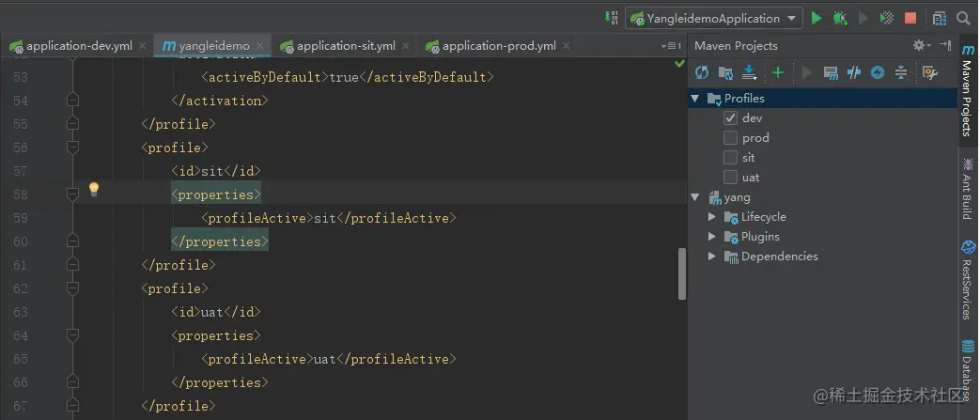Image resolution: width=980 pixels, height=420 pixels.
Task: Fold the profile block at line 62
Action: (x=72, y=288)
